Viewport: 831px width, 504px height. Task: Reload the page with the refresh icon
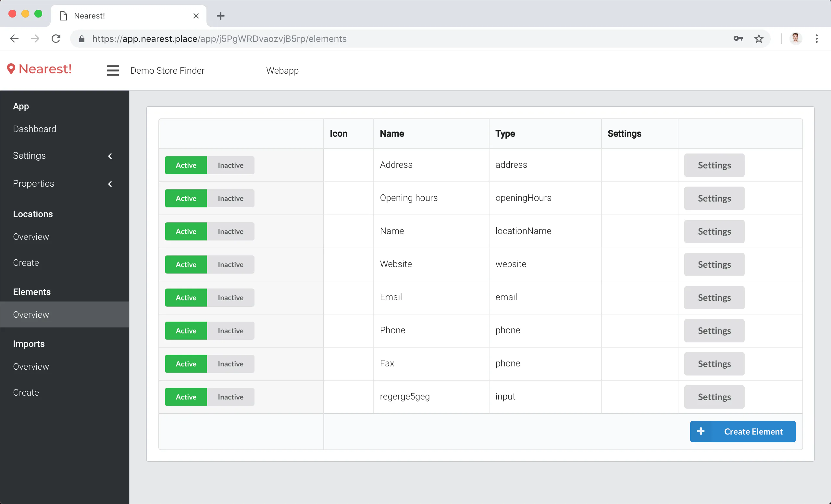56,39
